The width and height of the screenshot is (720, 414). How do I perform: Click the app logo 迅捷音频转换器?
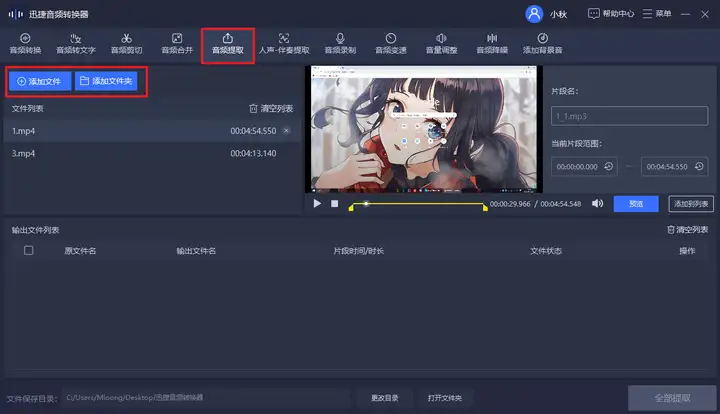tap(48, 14)
